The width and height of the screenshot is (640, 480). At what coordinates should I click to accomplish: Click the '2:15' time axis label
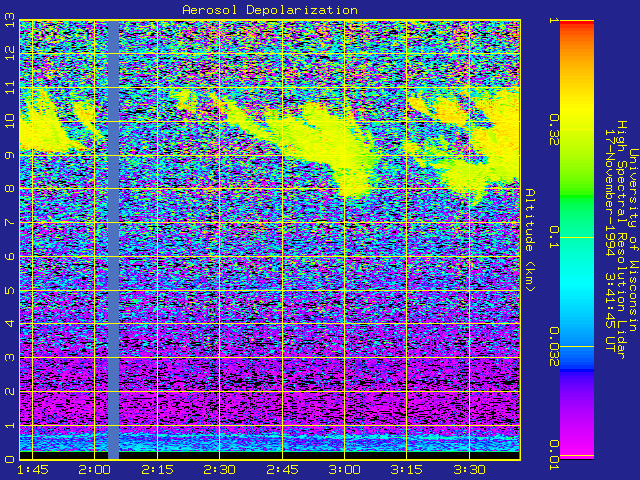[157, 469]
